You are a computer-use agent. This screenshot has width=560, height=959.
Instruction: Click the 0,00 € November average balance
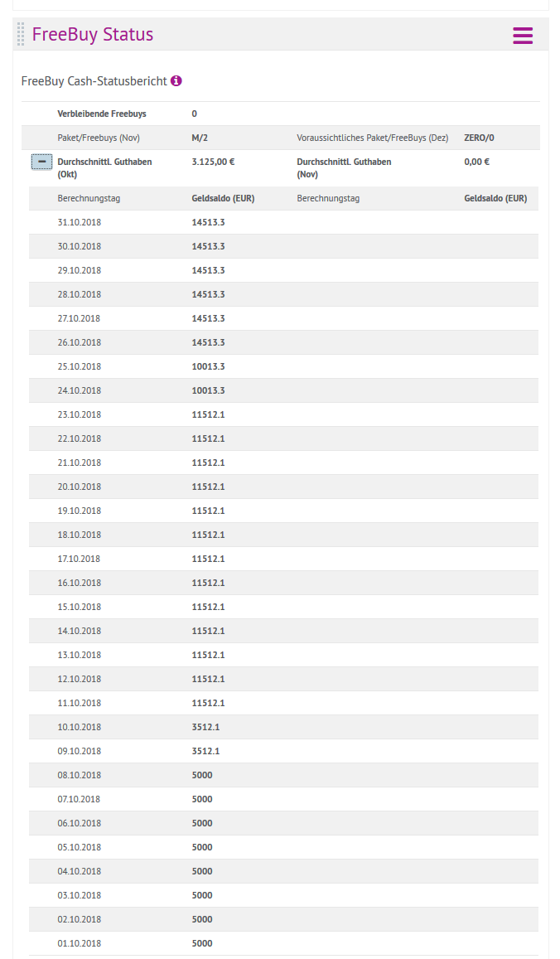pyautogui.click(x=477, y=162)
